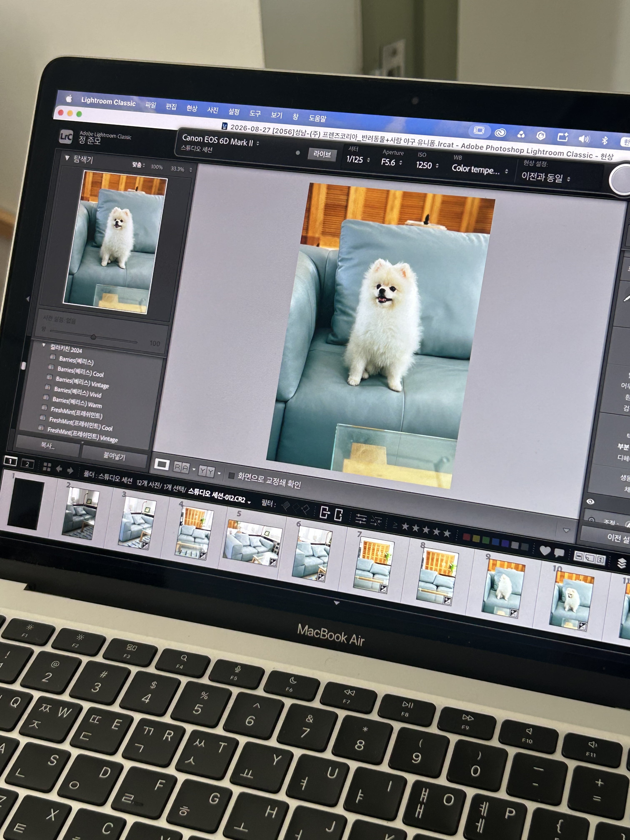Open the 현상 menu in the menu bar

click(x=192, y=108)
